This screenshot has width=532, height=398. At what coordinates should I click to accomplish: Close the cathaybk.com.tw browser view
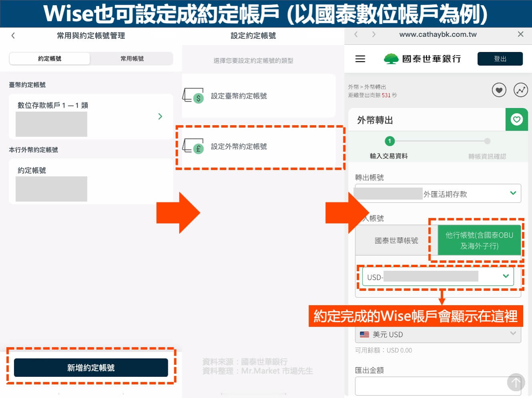[520, 34]
